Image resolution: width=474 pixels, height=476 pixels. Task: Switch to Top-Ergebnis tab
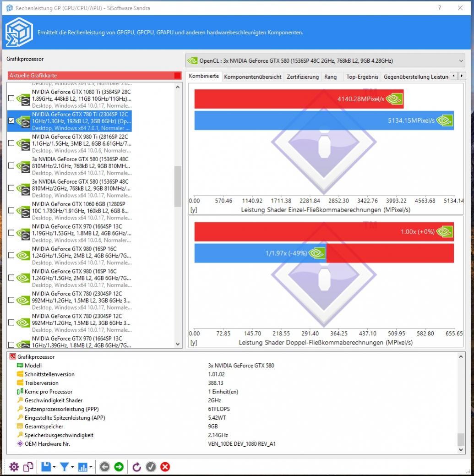click(362, 77)
